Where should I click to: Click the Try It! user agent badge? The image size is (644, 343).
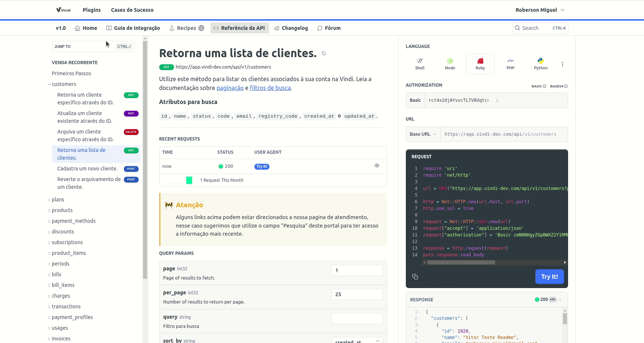[262, 167]
